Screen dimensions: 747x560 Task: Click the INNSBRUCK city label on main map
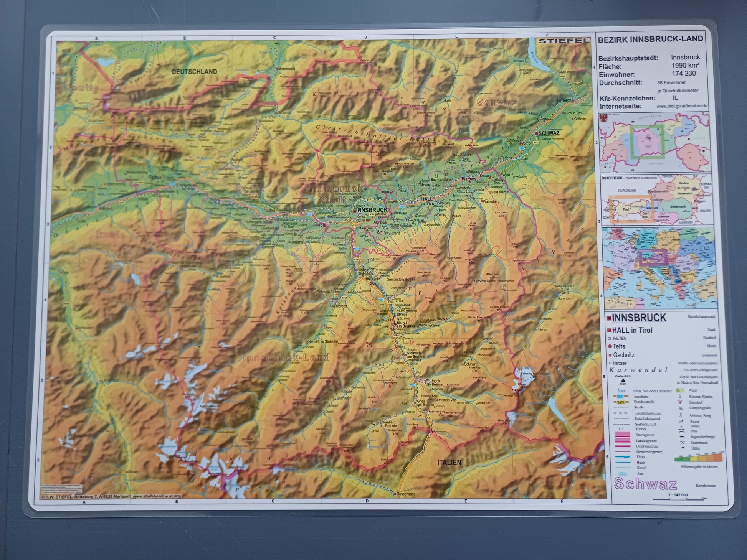(x=372, y=211)
